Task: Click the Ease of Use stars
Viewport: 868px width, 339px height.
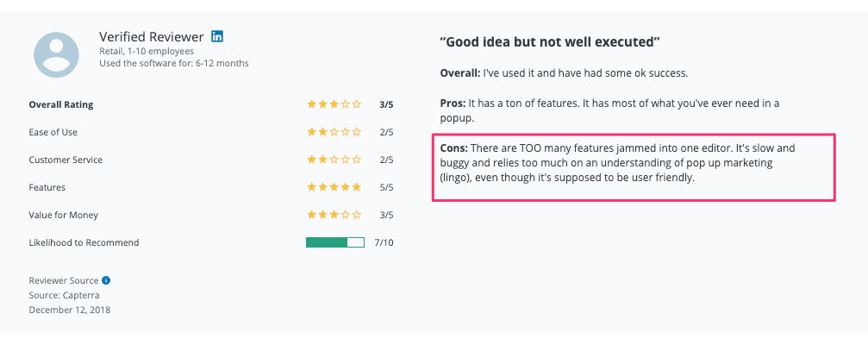Action: coord(334,132)
